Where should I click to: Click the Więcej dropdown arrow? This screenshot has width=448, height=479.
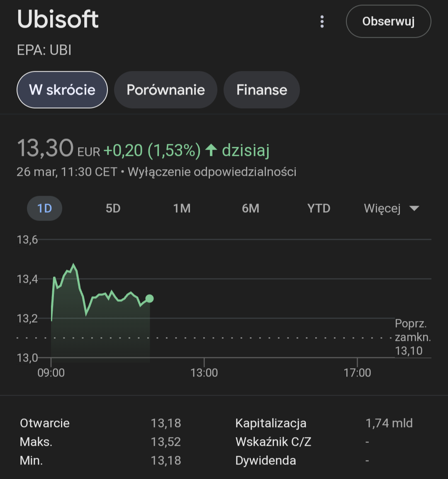coord(414,208)
